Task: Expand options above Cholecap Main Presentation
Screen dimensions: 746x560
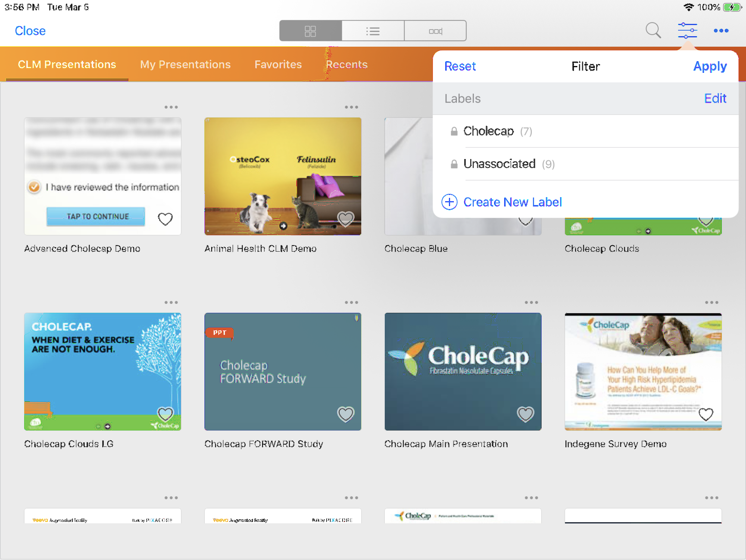Action: point(531,302)
